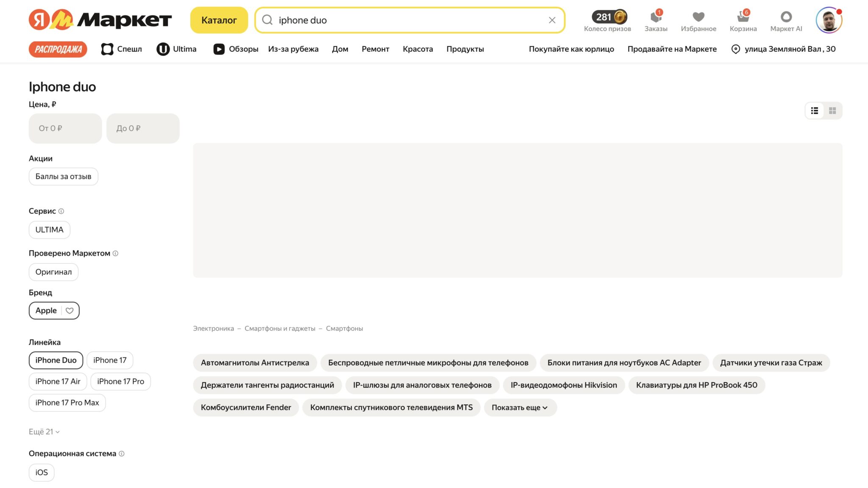Open the Спешл section

(121, 49)
